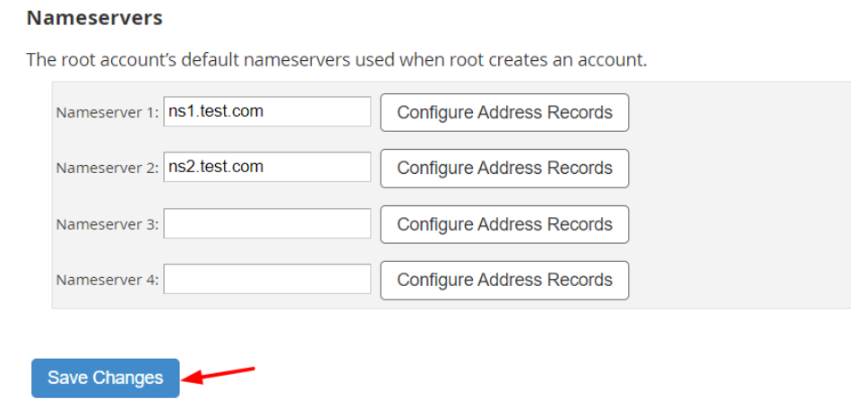This screenshot has width=868, height=408.
Task: Click the Nameservers section heading
Action: [94, 17]
